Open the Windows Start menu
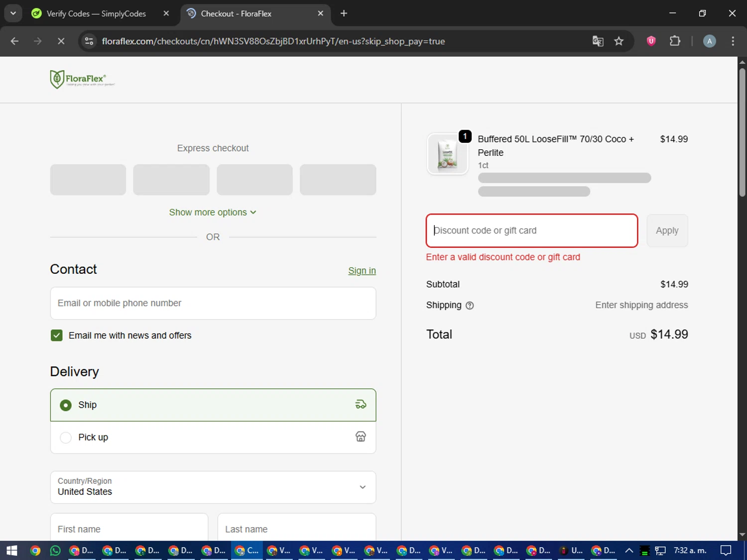747x560 pixels. pyautogui.click(x=11, y=551)
